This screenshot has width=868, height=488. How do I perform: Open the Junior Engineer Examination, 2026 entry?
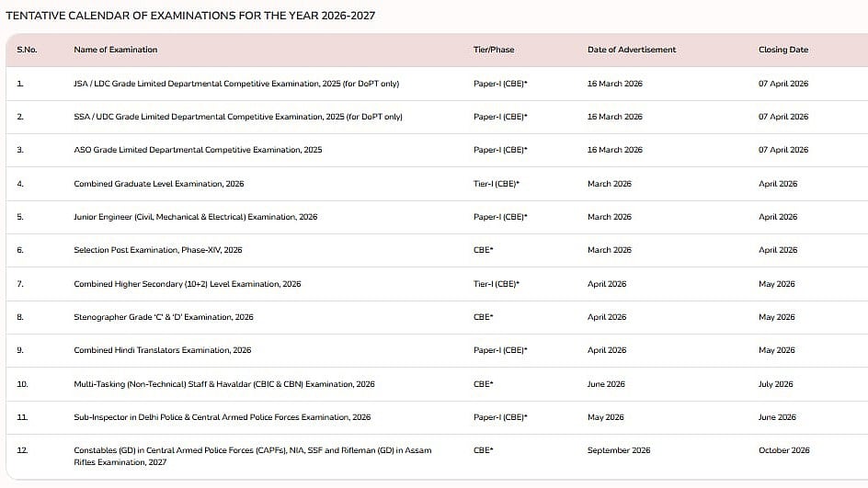(x=195, y=217)
